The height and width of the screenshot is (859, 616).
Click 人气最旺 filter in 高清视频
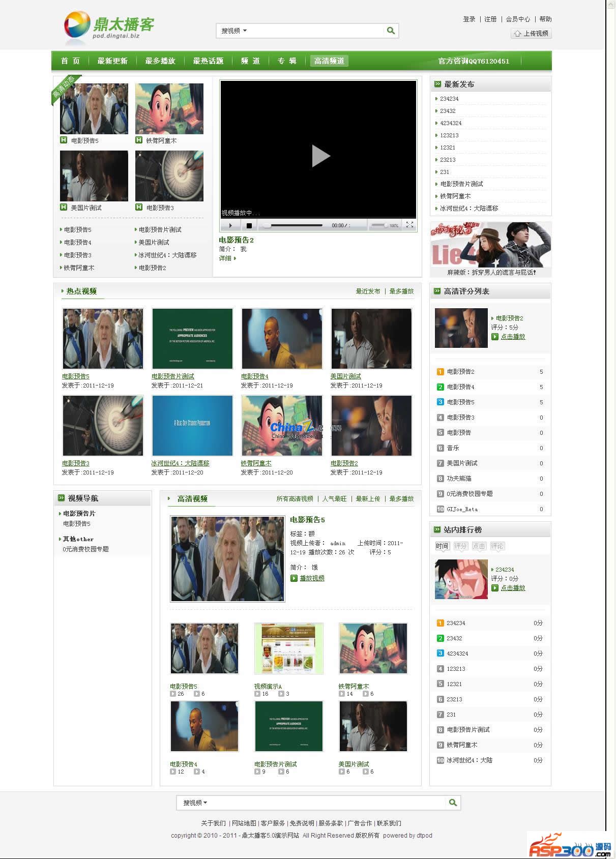pyautogui.click(x=334, y=499)
